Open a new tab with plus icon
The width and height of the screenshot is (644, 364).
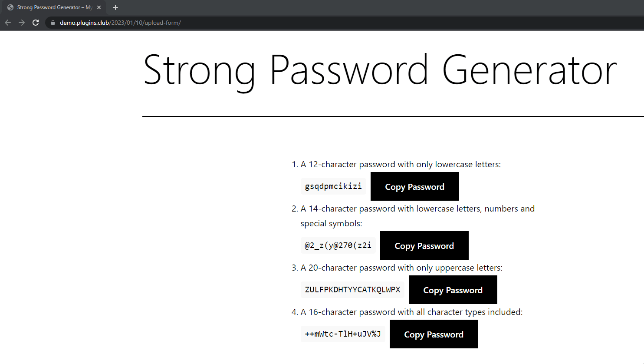click(x=115, y=7)
